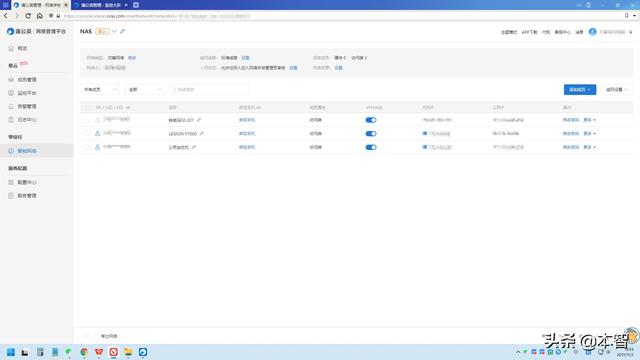Click 设置 link beside the join-approval policy text

tap(293, 68)
